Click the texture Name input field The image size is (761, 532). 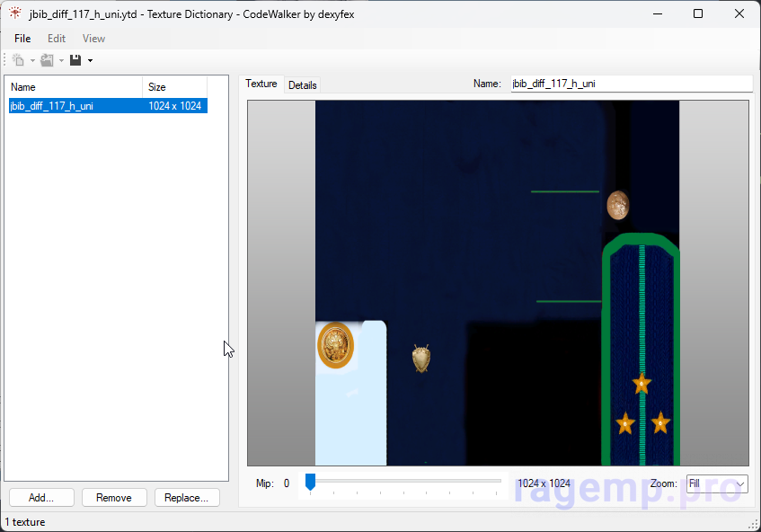631,84
